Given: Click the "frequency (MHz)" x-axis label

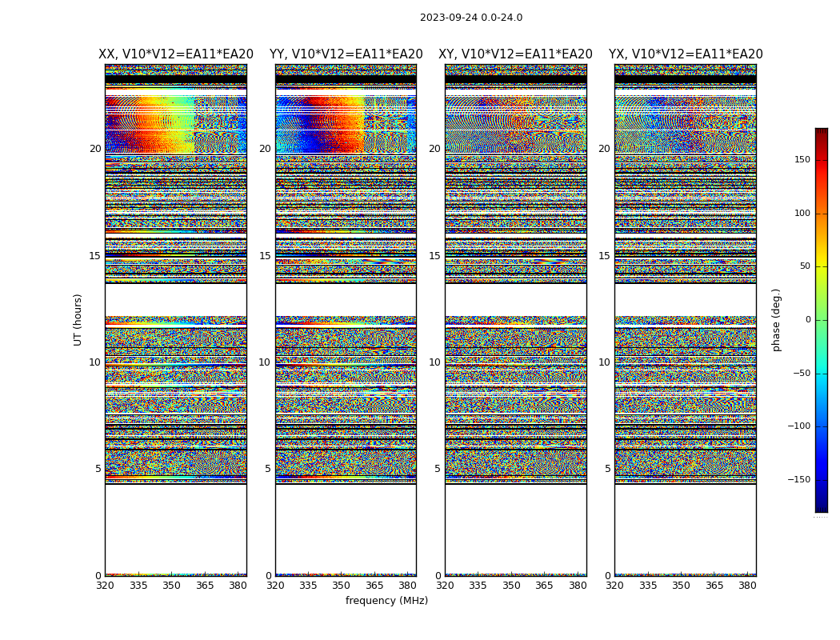Looking at the screenshot, I should (386, 600).
